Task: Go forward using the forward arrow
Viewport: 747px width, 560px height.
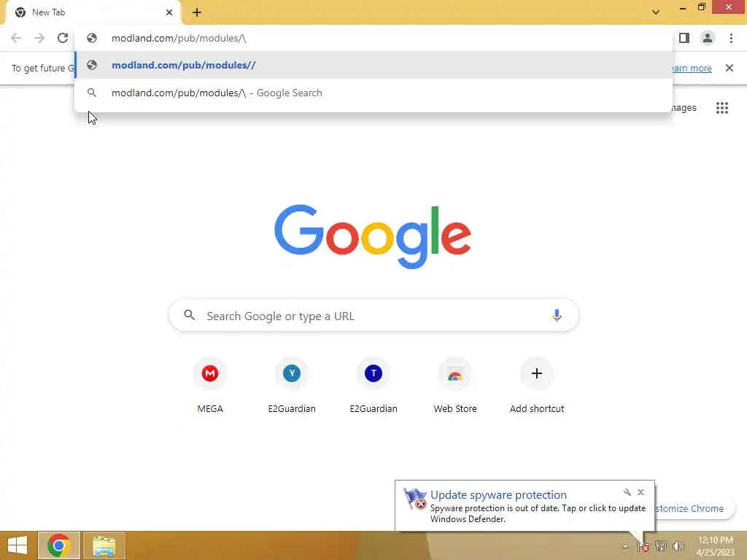Action: point(39,38)
